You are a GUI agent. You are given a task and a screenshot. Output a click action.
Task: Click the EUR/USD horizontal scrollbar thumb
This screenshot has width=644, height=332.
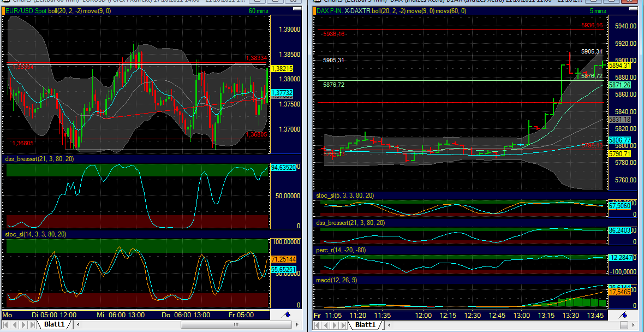pyautogui.click(x=236, y=325)
